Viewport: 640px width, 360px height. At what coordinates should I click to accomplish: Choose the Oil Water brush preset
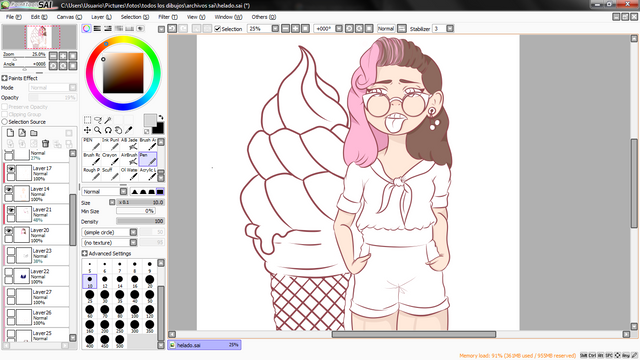click(x=129, y=174)
